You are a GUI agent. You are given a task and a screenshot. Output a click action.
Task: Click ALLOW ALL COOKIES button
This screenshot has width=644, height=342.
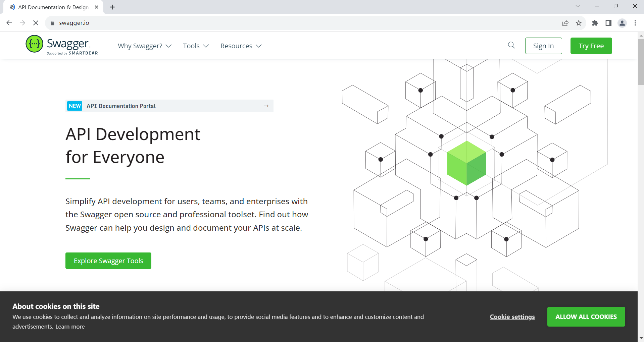point(586,317)
